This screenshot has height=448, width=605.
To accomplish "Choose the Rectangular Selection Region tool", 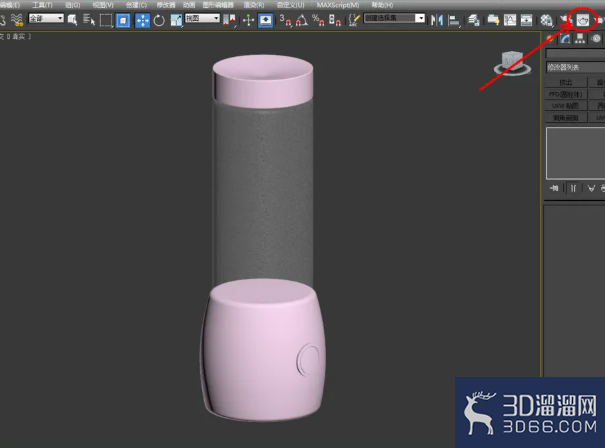I will pyautogui.click(x=106, y=20).
